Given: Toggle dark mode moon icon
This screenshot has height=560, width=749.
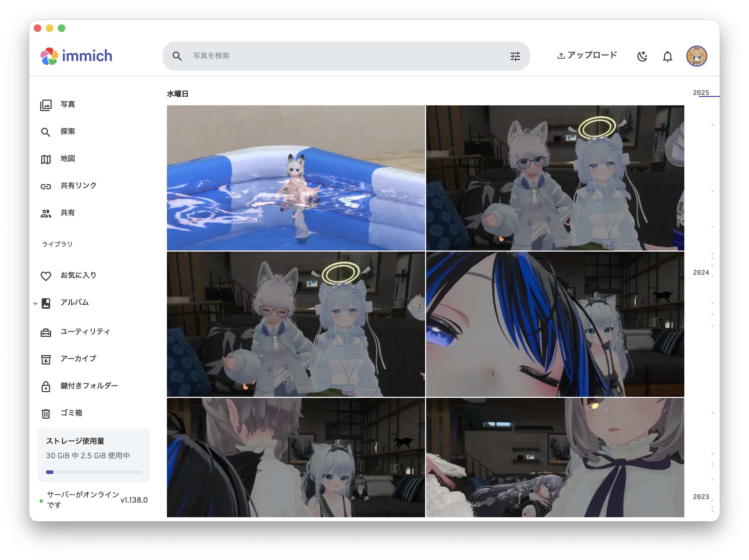Looking at the screenshot, I should 642,56.
